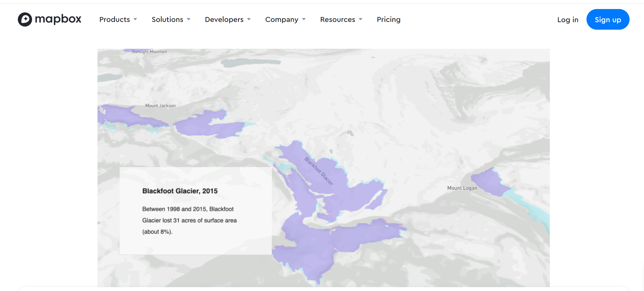Expand the Resources dropdown arrow
Screen dimensions: 644x291
pyautogui.click(x=361, y=19)
